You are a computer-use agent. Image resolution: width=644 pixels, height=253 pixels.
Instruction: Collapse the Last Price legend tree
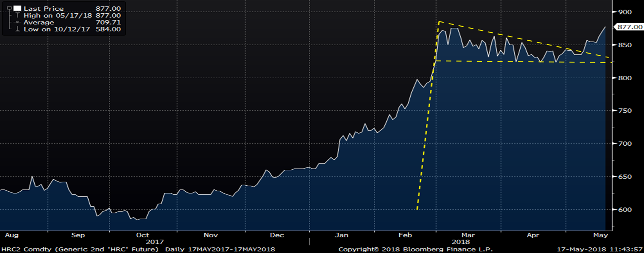[x=9, y=8]
